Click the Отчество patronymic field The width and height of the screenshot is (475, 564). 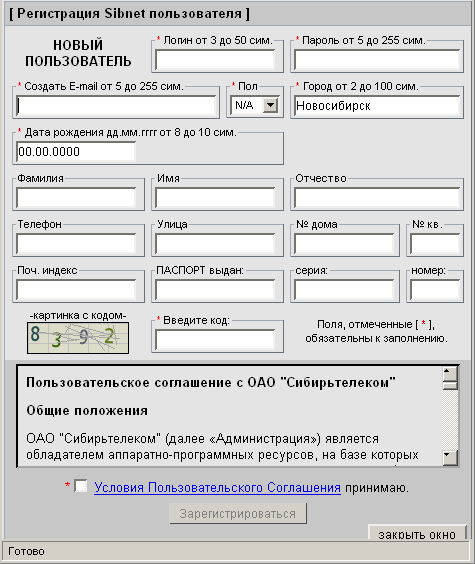376,197
